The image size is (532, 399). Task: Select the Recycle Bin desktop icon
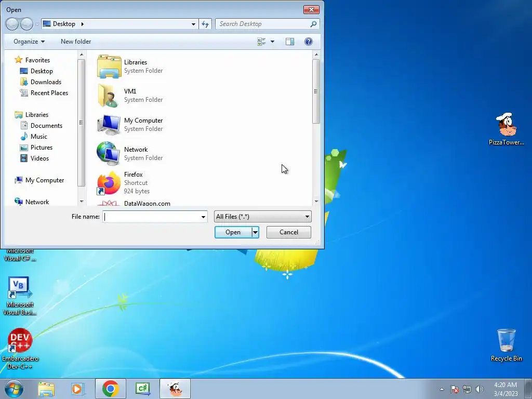click(506, 345)
